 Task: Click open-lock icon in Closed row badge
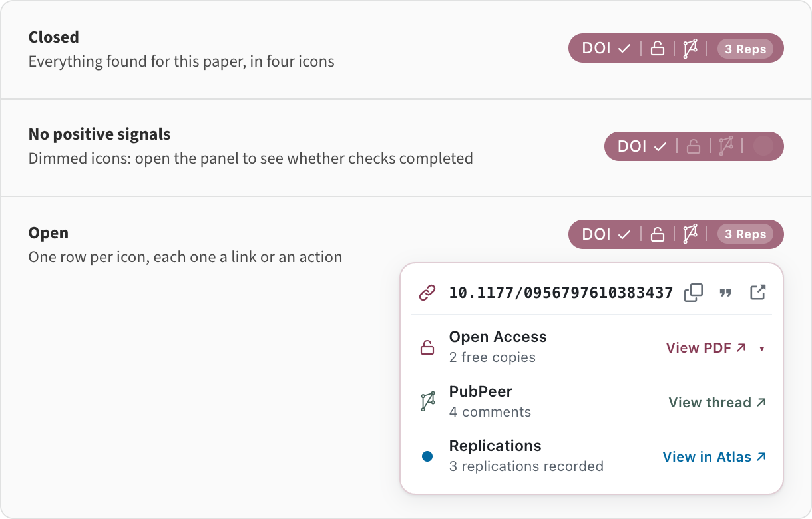tap(657, 49)
